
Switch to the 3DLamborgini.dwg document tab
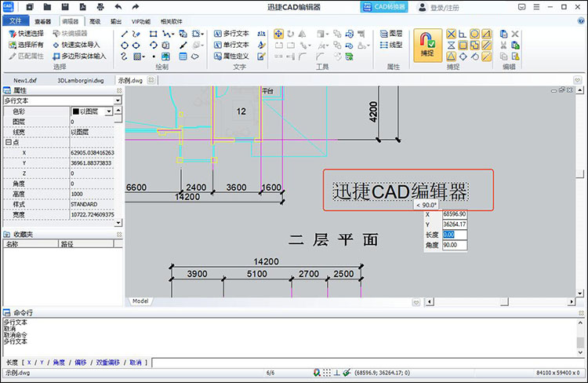coord(80,80)
